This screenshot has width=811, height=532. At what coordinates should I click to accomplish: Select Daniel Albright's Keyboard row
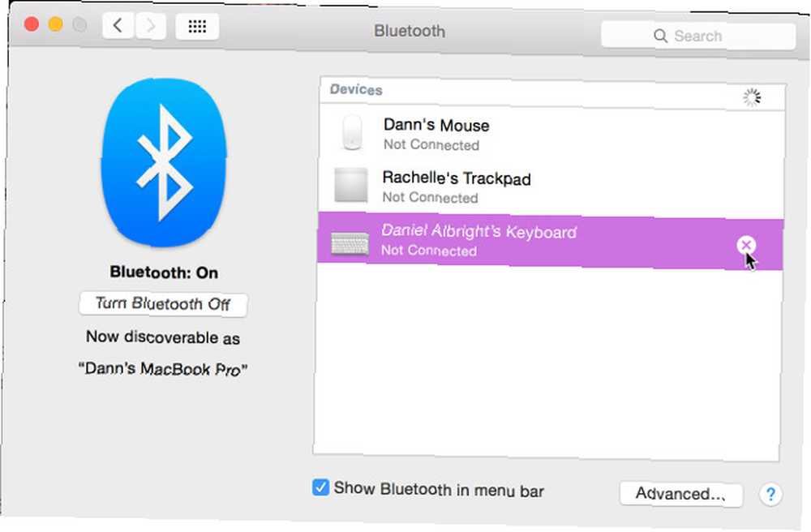551,241
